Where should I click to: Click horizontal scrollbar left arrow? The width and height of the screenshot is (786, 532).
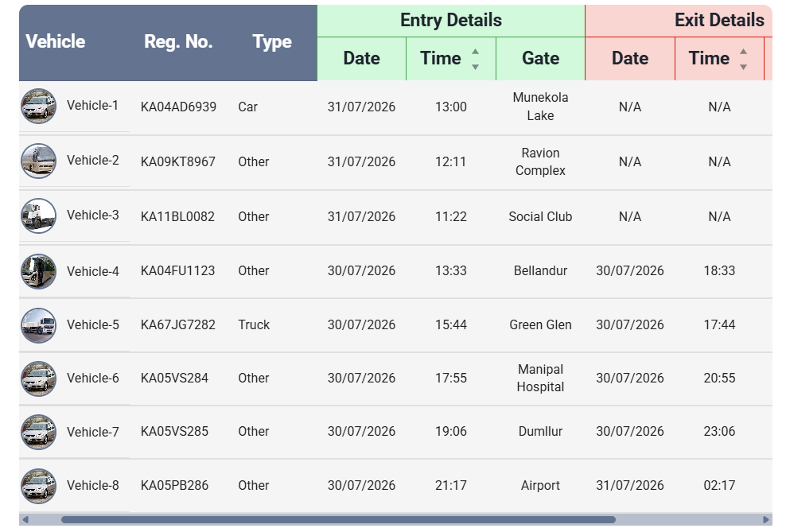[x=25, y=519]
